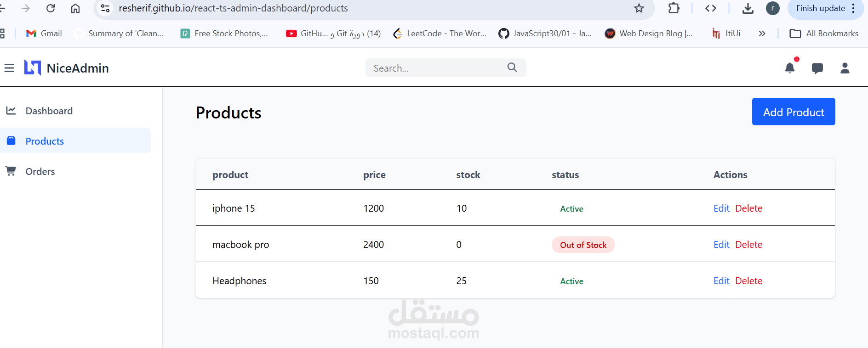
Task: Click the stock value 25
Action: point(461,281)
